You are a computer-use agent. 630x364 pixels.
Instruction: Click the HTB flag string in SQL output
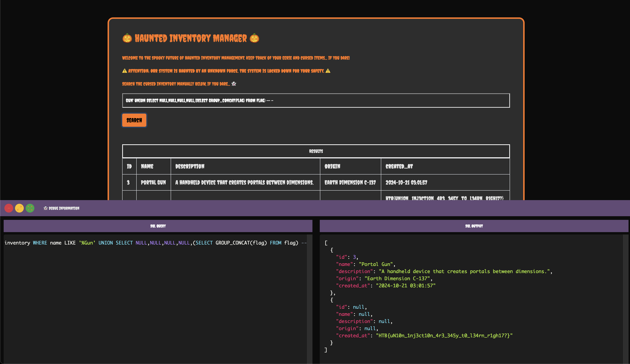(x=444, y=335)
